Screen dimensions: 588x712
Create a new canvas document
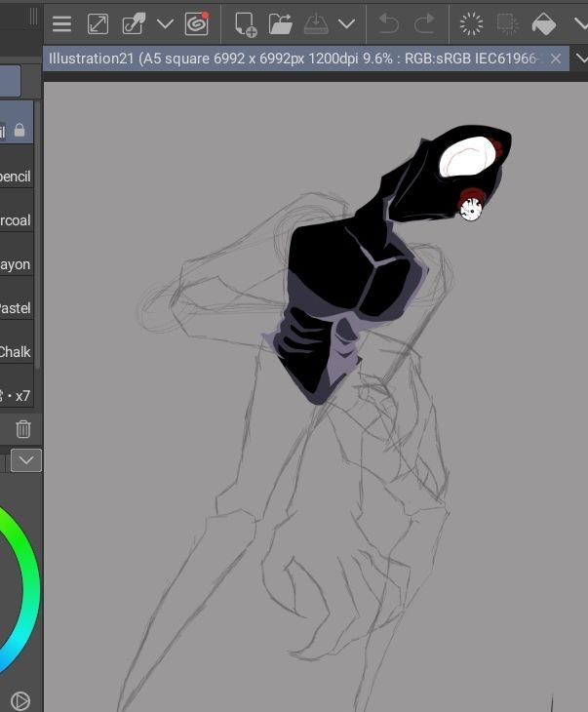point(246,24)
